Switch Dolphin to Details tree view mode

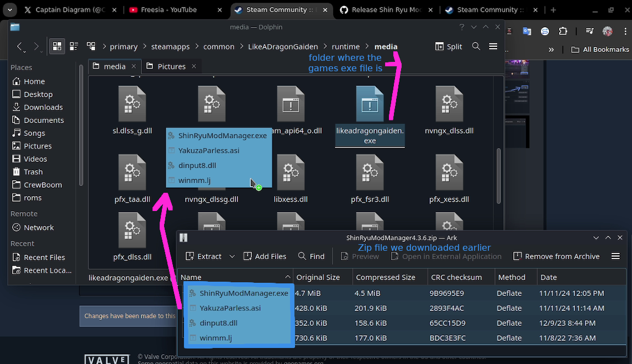[91, 46]
